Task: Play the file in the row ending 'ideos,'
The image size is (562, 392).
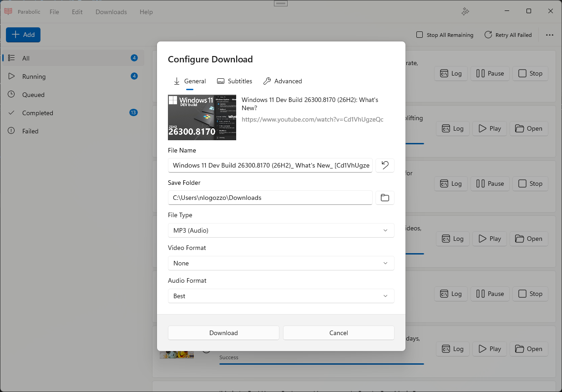Action: pos(490,239)
